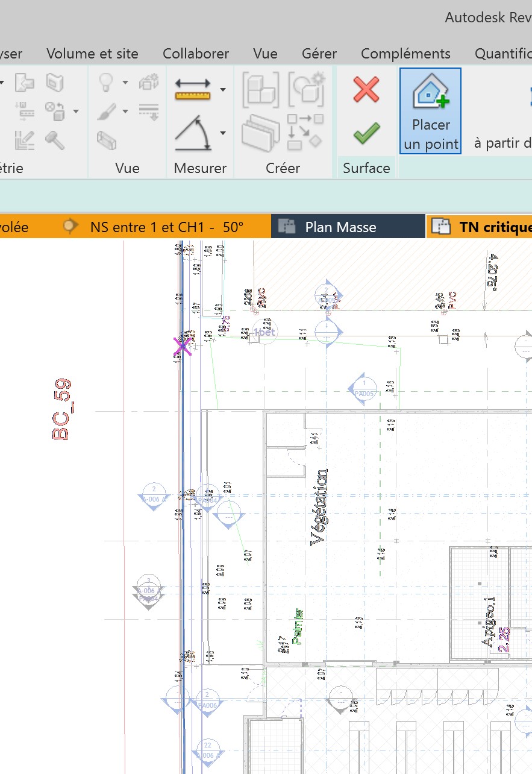Select the hammer demolish tool
532x774 pixels.
55,140
